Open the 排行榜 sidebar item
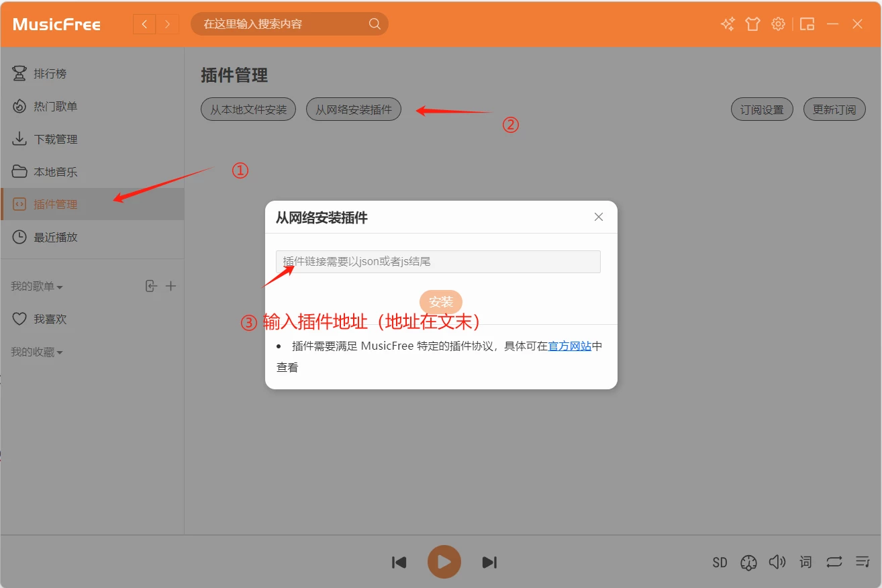 92,74
